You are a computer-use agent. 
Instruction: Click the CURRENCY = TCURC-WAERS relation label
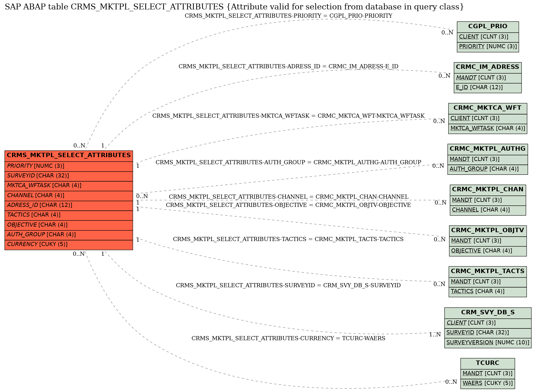[288, 338]
